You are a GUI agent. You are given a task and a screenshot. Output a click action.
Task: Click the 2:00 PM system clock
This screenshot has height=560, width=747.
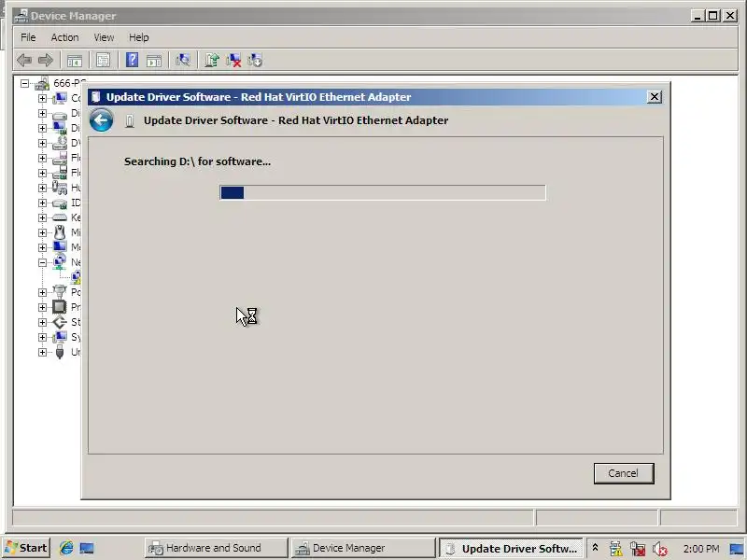[x=701, y=549]
